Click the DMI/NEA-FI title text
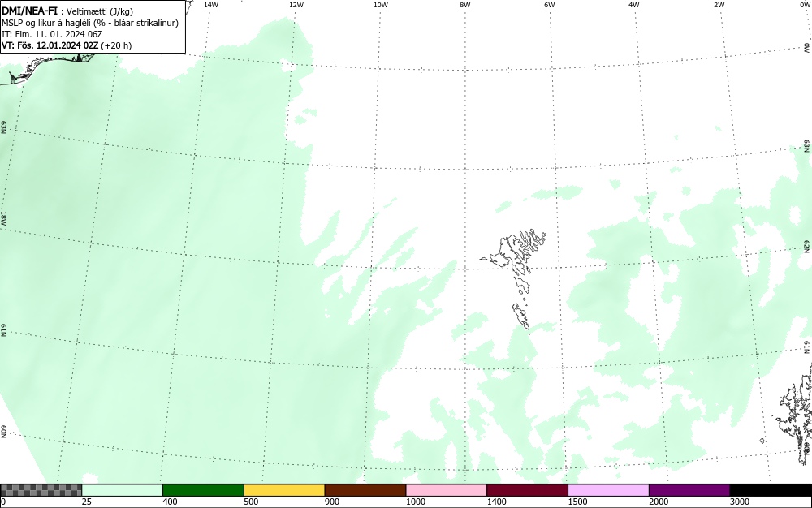 coord(29,11)
